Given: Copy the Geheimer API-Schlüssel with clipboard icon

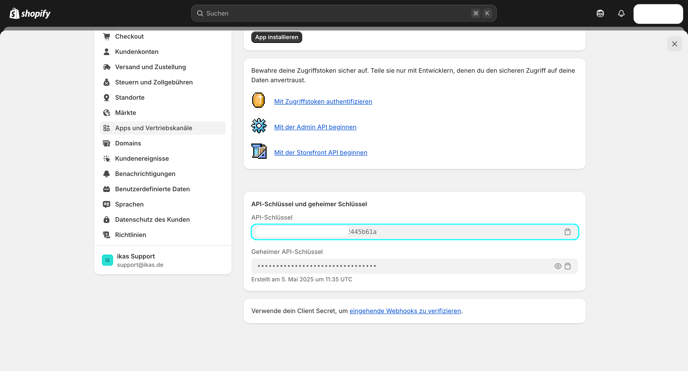Looking at the screenshot, I should tap(568, 266).
